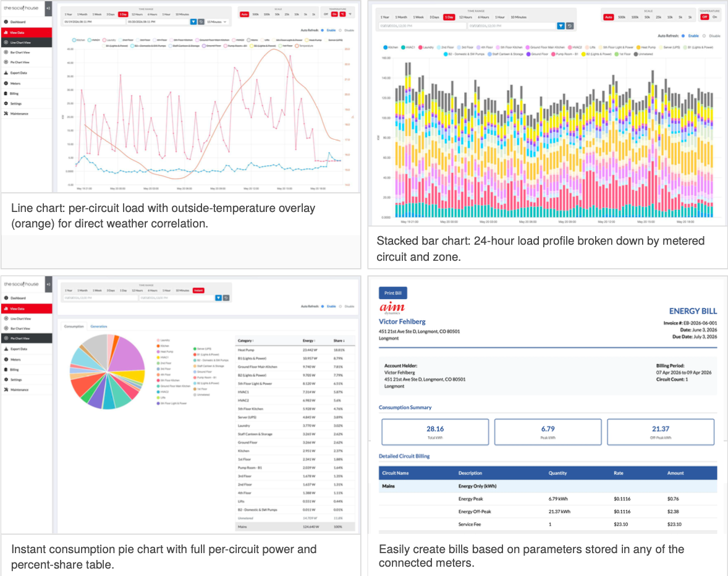Click the grey reset icon in bar chart panel
Viewport: 728px width, 576px height.
coord(570,26)
